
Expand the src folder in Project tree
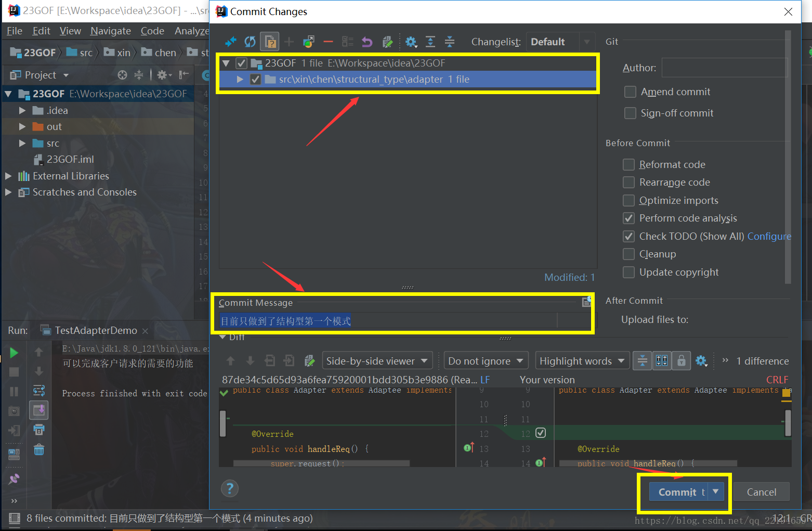click(22, 144)
